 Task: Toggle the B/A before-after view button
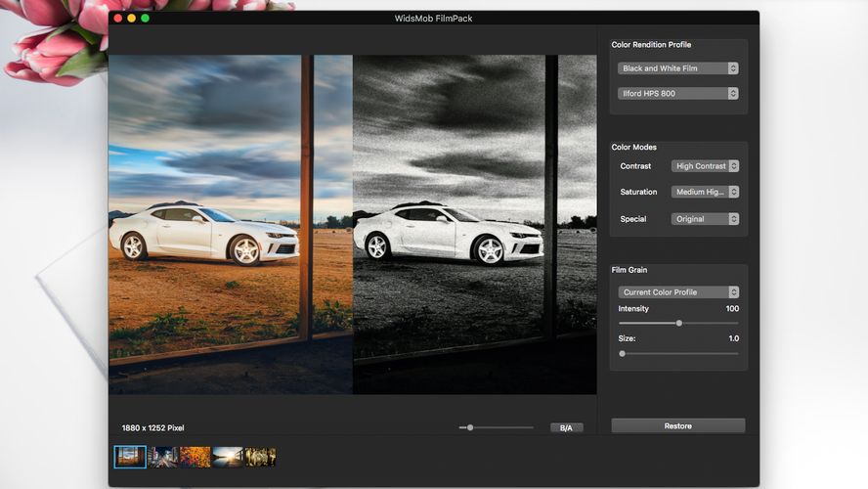(566, 427)
